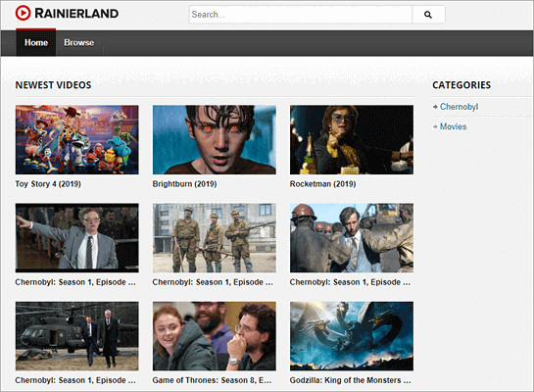Screen dimensions: 534x392
Task: Click 'Godzilla: King of the Monsters' title
Action: (x=351, y=380)
